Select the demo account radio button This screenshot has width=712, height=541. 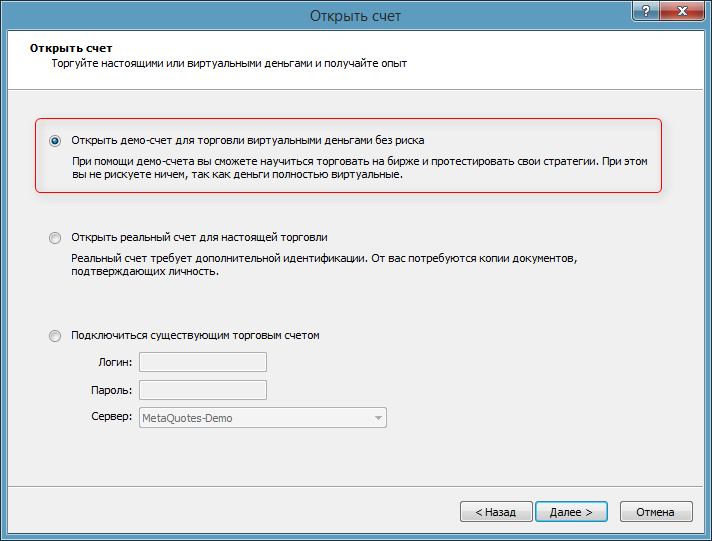(x=55, y=141)
